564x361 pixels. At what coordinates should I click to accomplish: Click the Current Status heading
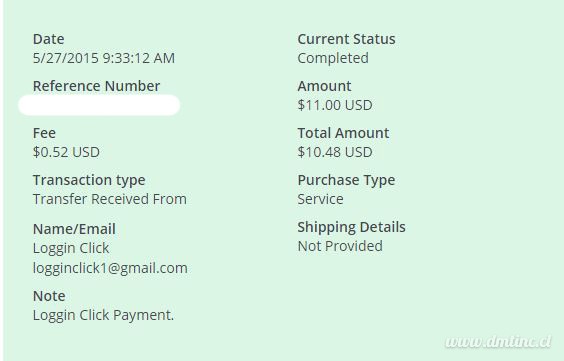pyautogui.click(x=346, y=39)
